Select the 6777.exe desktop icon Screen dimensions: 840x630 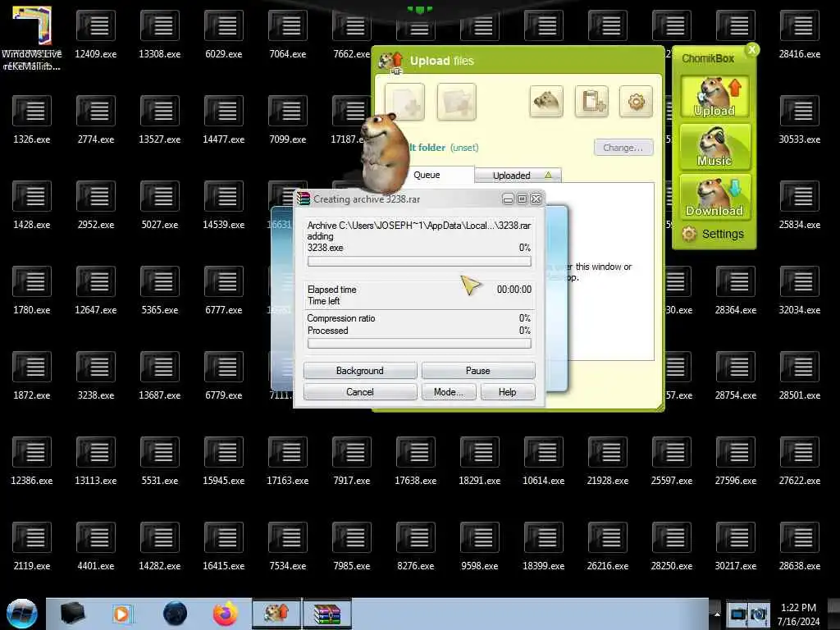pyautogui.click(x=224, y=290)
